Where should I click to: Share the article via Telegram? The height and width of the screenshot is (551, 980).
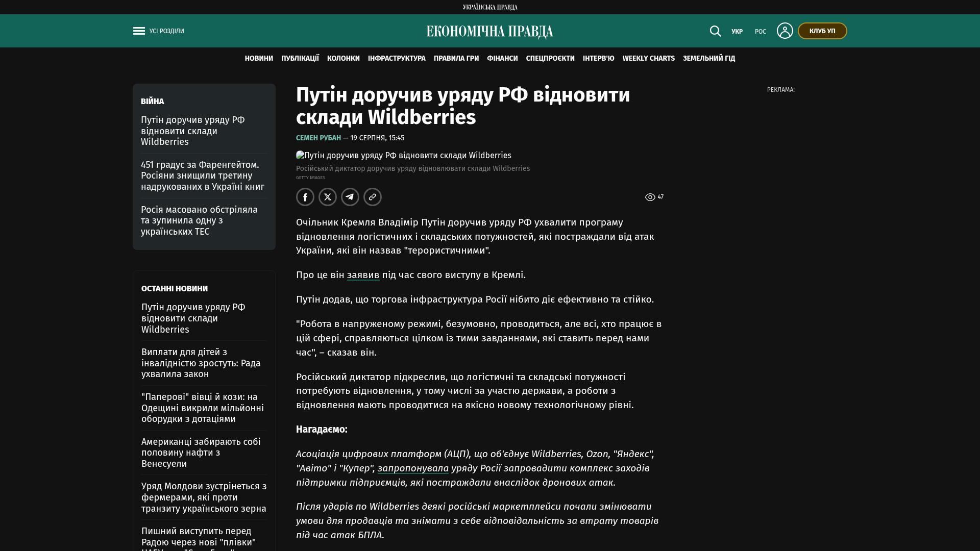tap(350, 197)
